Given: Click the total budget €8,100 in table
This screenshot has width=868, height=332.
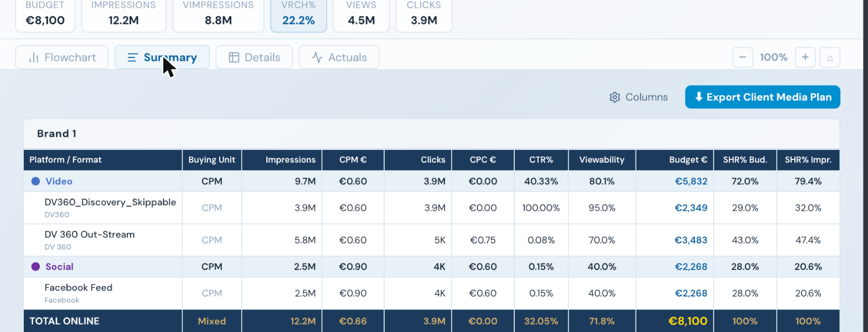Looking at the screenshot, I should click(x=688, y=321).
